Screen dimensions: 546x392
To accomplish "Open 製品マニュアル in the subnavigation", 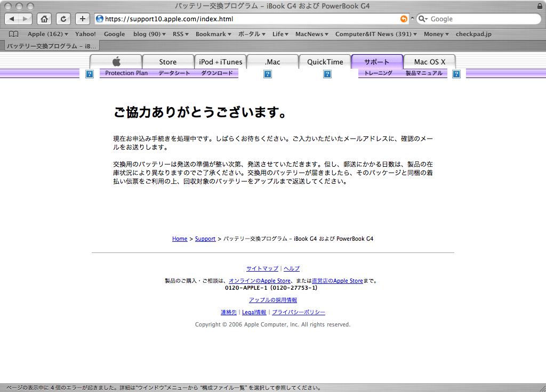I will pos(424,73).
